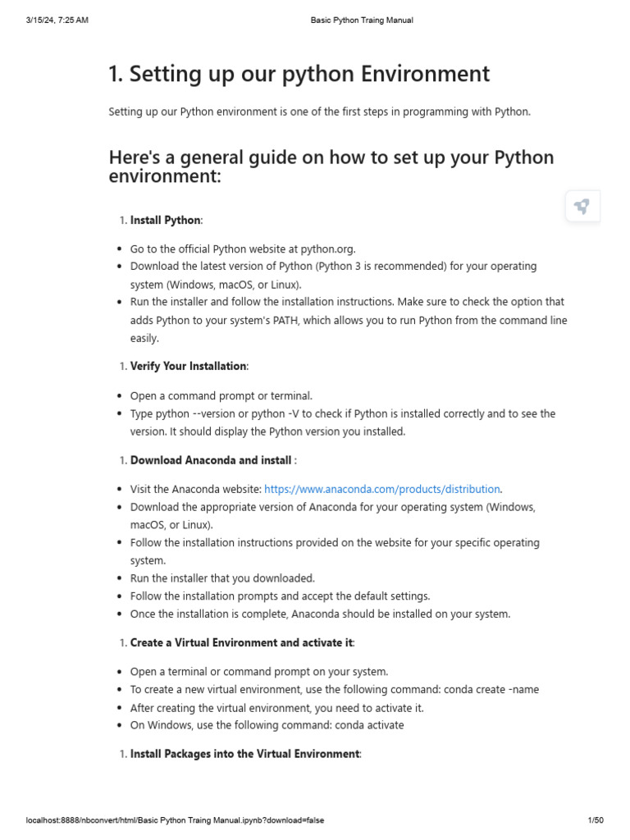Image resolution: width=630 pixels, height=840 pixels.
Task: Click the localhost:8888 URL in the footer
Action: [x=180, y=820]
